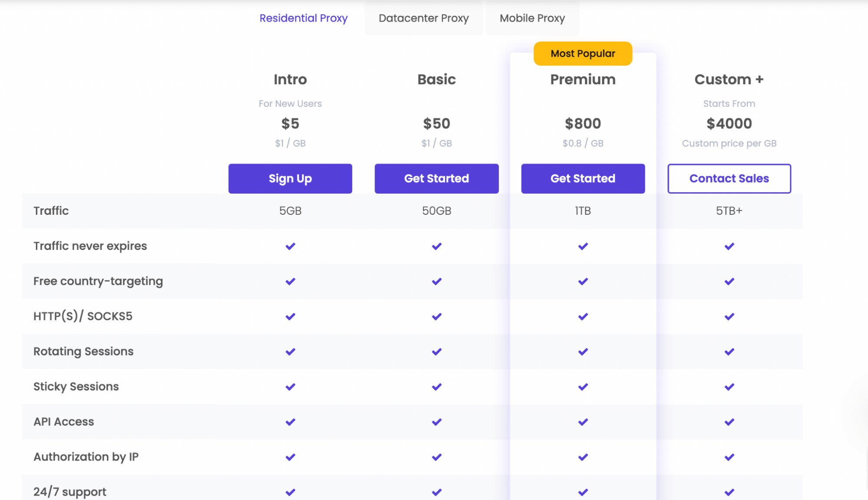The image size is (868, 500).
Task: Click Custom + plan's Traffic never expires checkmark
Action: [729, 246]
